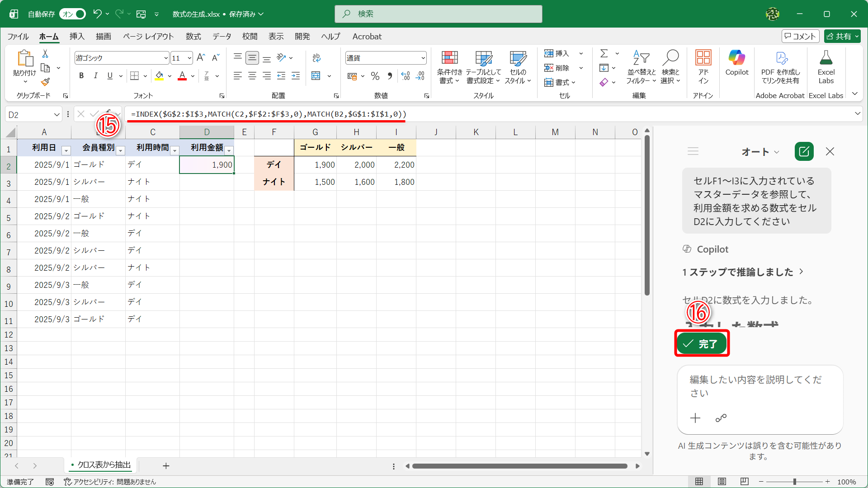Image resolution: width=868 pixels, height=488 pixels.
Task: Click the format painter brush icon
Action: point(45,82)
